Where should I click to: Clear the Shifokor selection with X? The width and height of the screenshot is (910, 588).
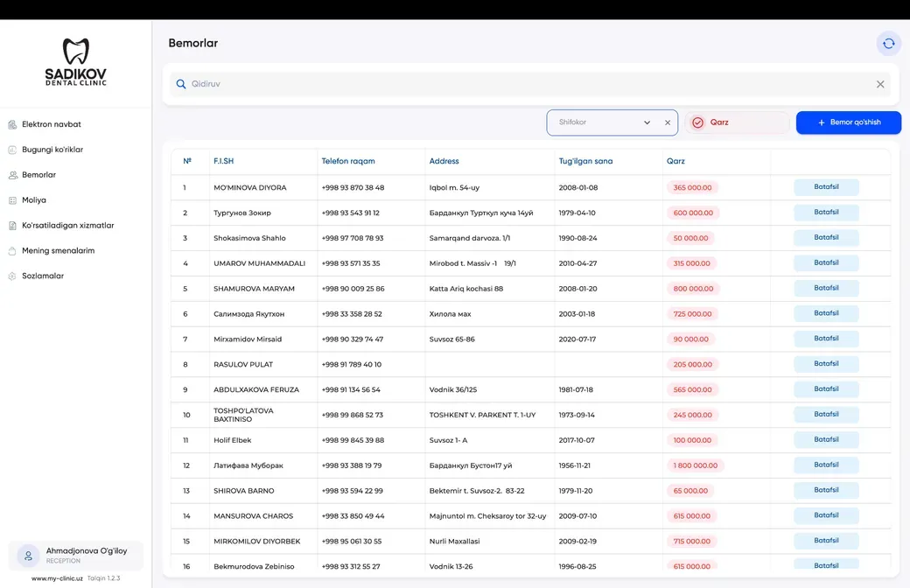668,122
